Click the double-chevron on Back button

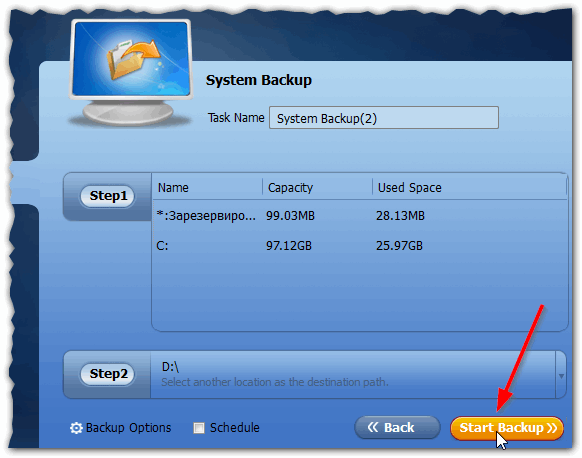(373, 427)
